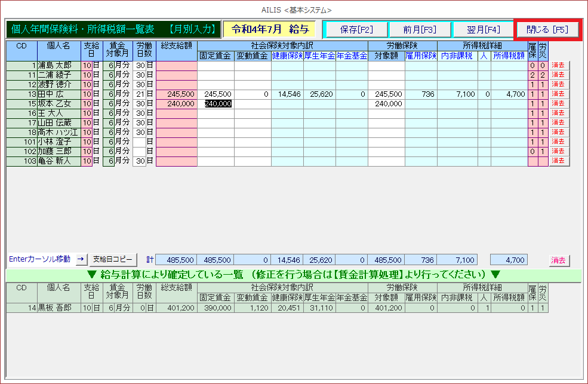The image size is (588, 384).
Task: Click the bottom 消去 button beside totals
Action: tap(559, 260)
